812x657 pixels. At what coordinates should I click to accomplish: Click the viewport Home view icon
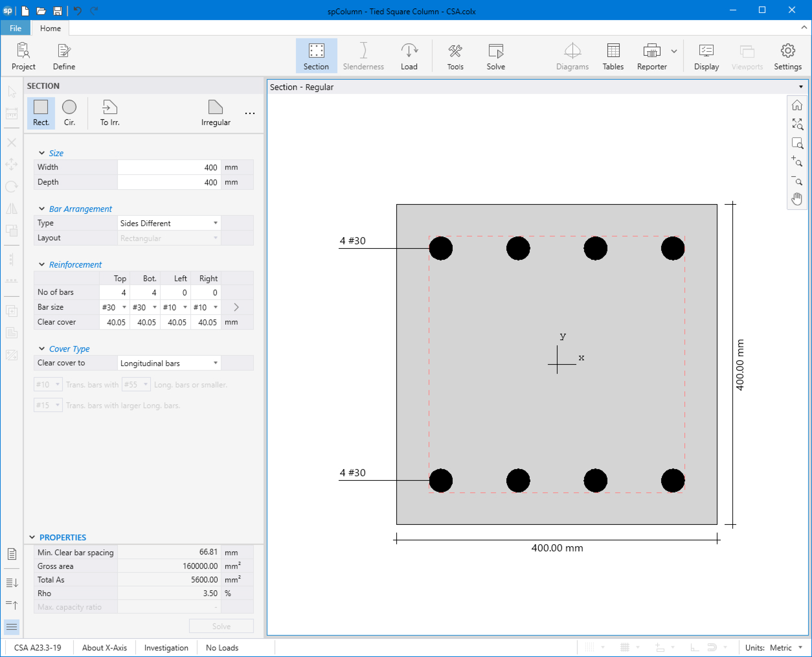pos(797,105)
